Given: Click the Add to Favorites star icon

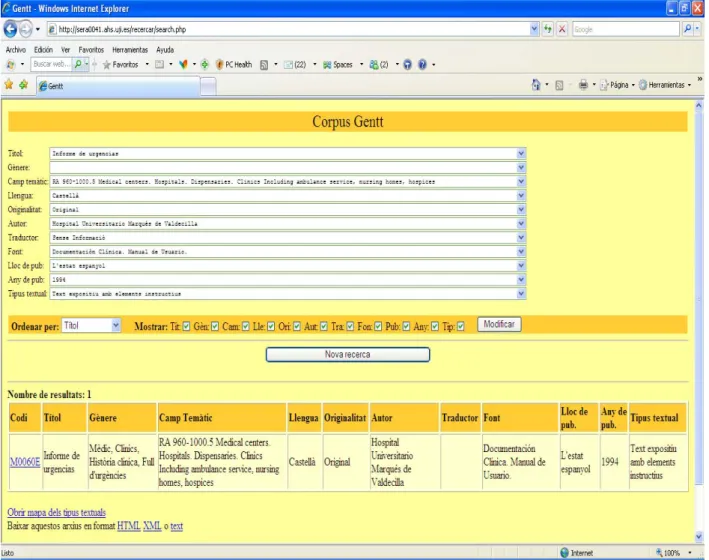Looking at the screenshot, I should tap(24, 85).
